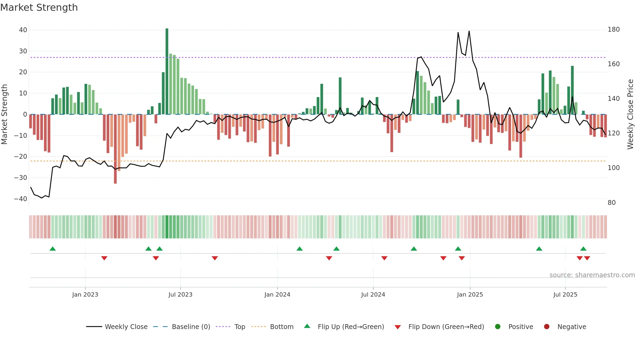Click the '−40' tick on left axis
Image resolution: width=644 pixels, height=362 pixels.
(x=21, y=199)
